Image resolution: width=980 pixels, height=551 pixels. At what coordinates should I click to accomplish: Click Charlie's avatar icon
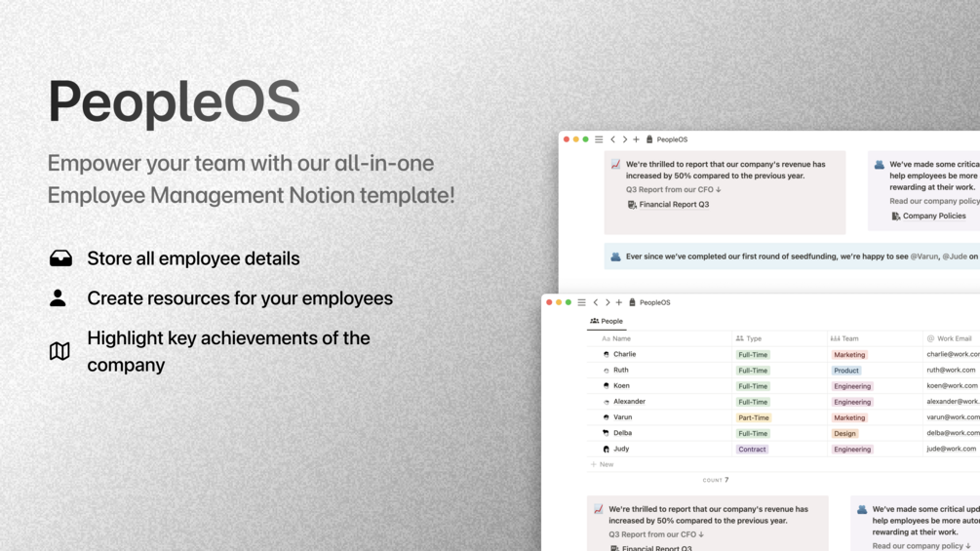[606, 354]
